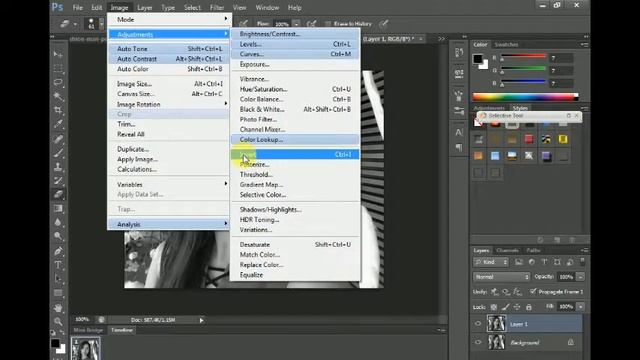This screenshot has height=360, width=640.
Task: Toggle unify layer visibility button
Action: point(506,291)
